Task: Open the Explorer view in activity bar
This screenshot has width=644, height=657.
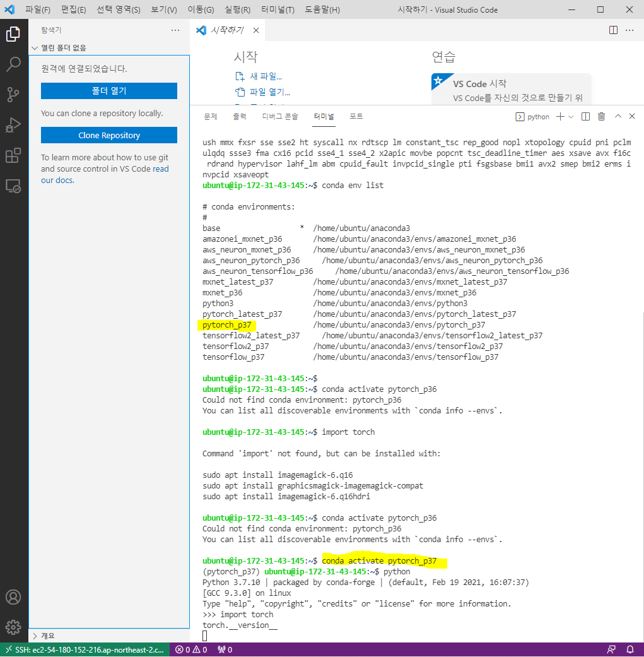Action: point(13,34)
